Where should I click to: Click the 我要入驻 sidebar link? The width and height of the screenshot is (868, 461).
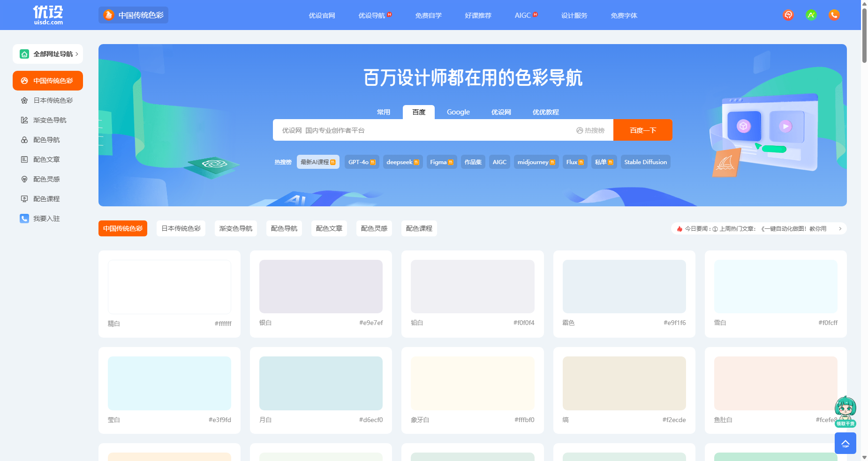pos(46,219)
